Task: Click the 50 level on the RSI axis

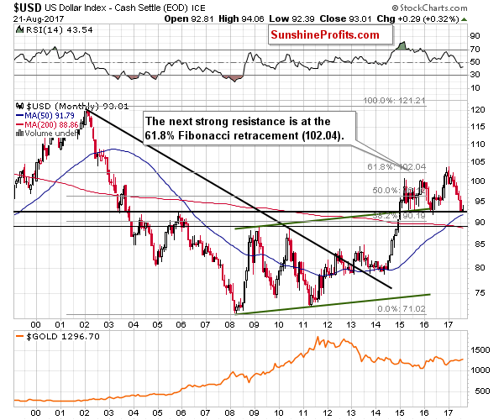Action: (x=475, y=62)
